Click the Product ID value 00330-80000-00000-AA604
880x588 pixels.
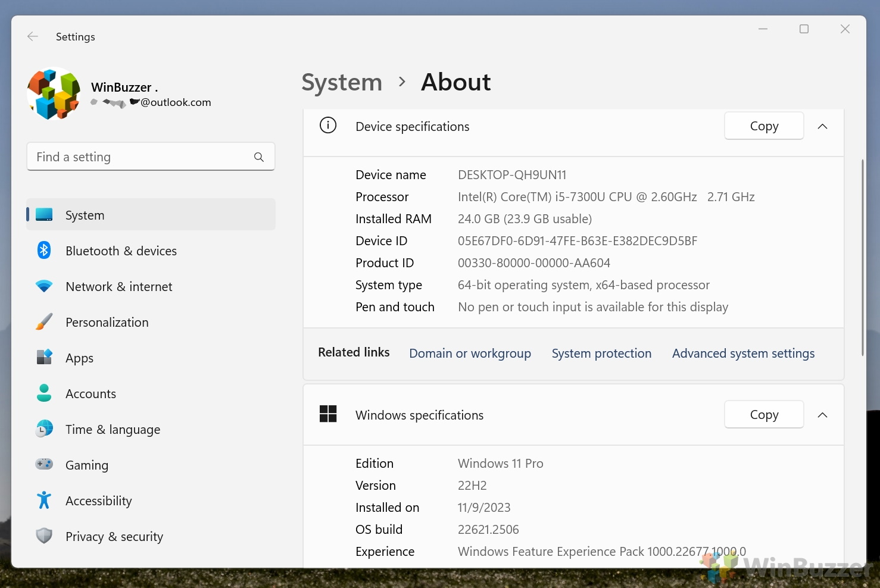click(534, 263)
